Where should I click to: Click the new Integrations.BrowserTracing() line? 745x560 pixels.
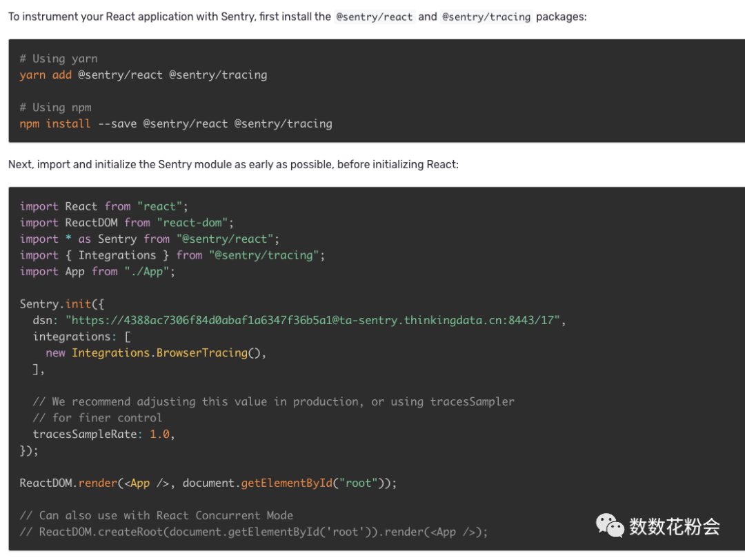coord(156,353)
